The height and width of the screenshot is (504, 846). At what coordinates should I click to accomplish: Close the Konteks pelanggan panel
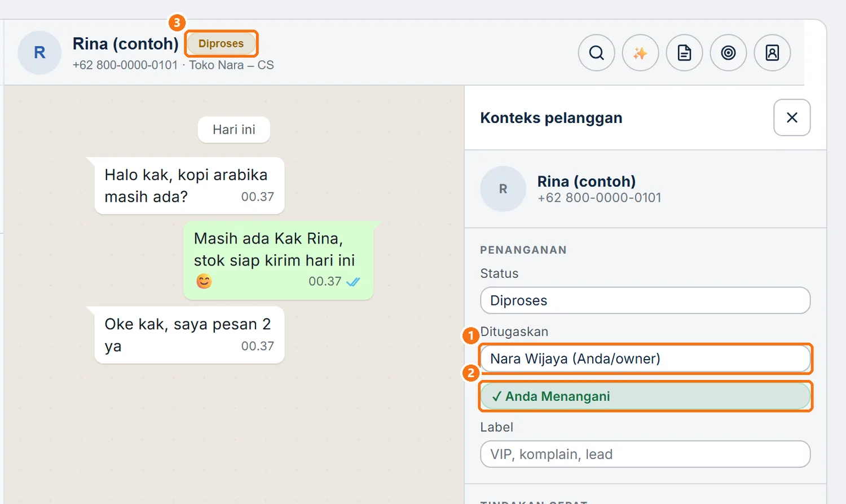pos(792,117)
